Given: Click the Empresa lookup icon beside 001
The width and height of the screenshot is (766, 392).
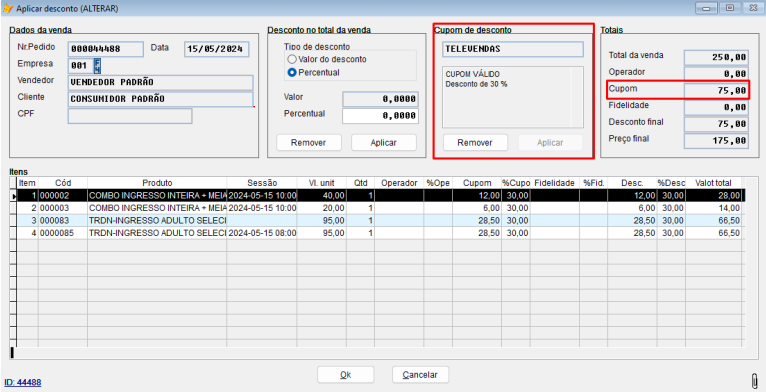Looking at the screenshot, I should click(98, 65).
